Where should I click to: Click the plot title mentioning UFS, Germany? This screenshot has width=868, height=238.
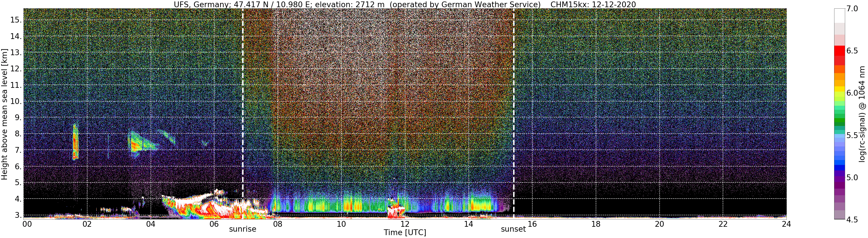[x=405, y=4]
